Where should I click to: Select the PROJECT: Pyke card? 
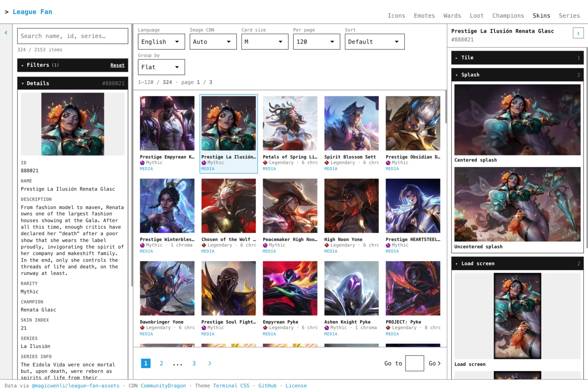[x=413, y=298]
